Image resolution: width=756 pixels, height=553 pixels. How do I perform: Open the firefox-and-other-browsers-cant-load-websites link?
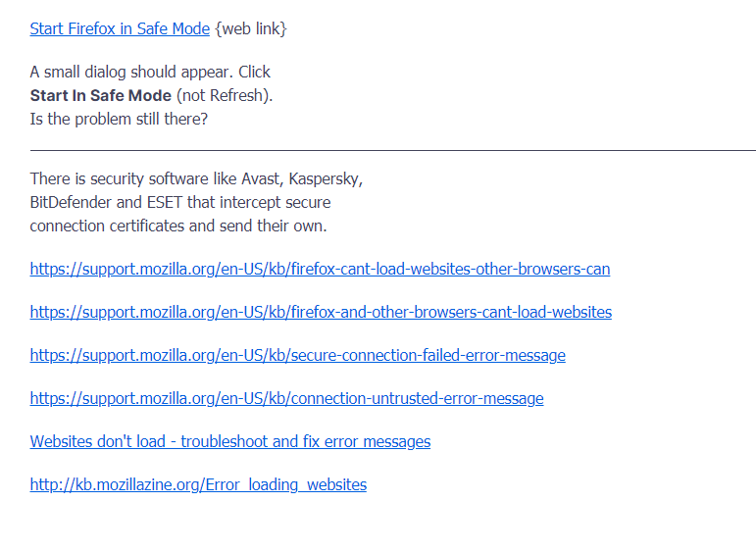coord(321,312)
